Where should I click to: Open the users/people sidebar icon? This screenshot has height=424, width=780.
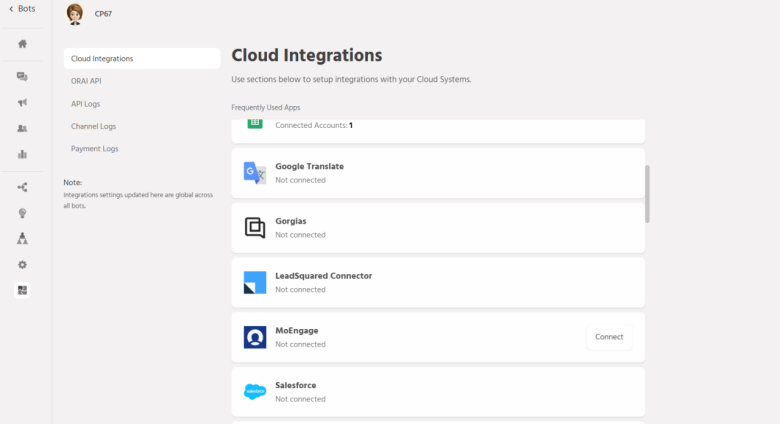pyautogui.click(x=22, y=128)
